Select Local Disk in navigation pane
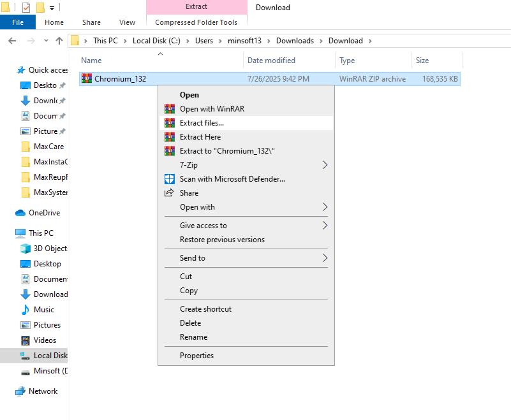511x420 pixels. (34, 356)
